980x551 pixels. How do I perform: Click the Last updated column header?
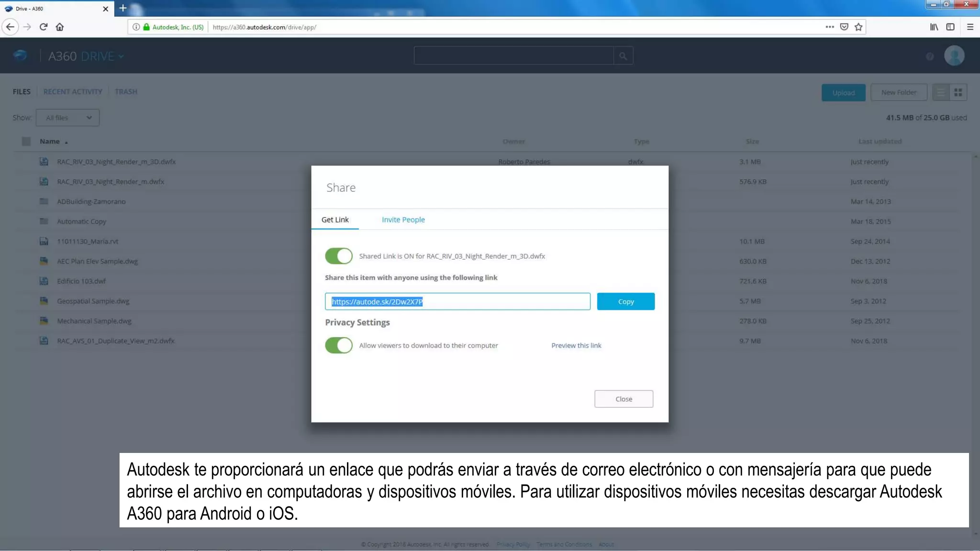coord(880,142)
